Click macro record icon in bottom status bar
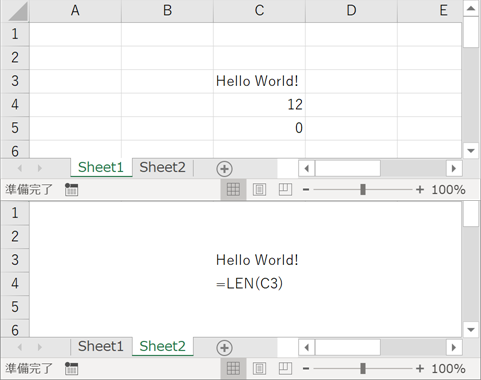Screen dimensions: 481x380 click(71, 369)
